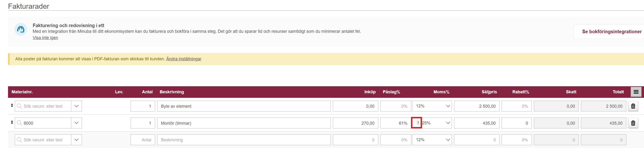Viewport: 644px width, 148px height.
Task: Expand the material dropdown next to 8000
Action: pos(76,123)
